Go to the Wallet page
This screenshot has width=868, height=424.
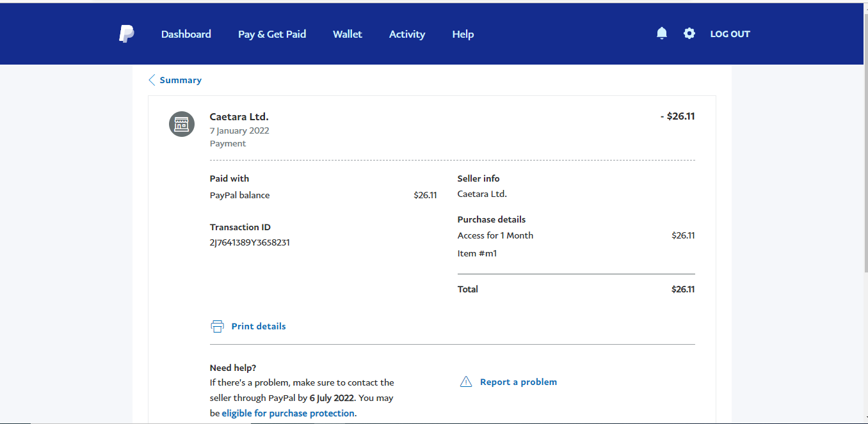click(348, 34)
